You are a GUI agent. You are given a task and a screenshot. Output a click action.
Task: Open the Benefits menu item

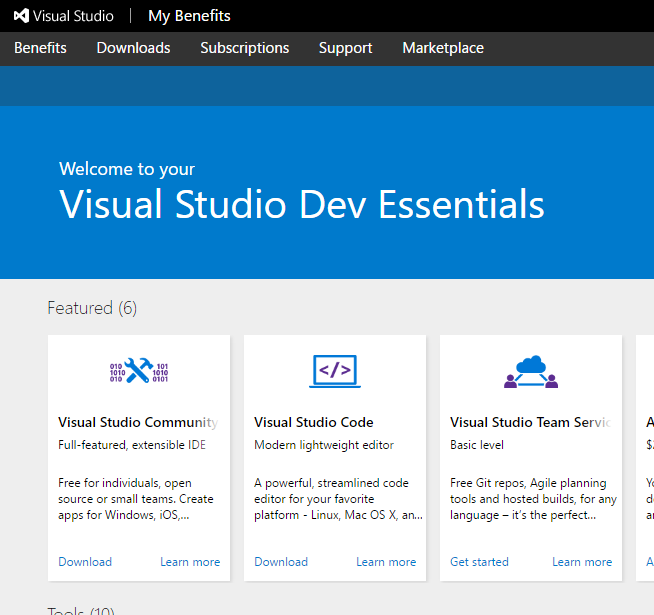[40, 48]
